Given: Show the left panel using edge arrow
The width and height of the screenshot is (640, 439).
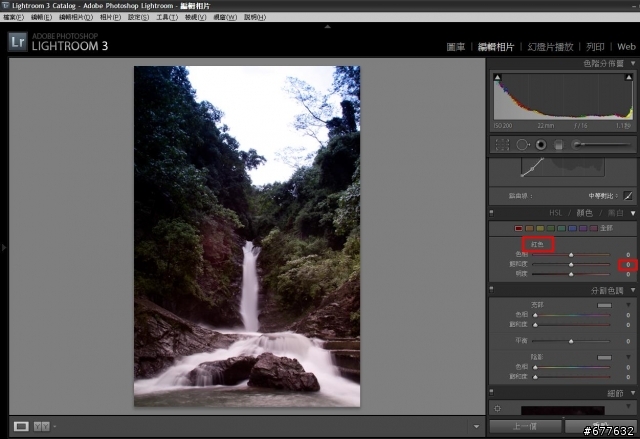Looking at the screenshot, I should click(4, 247).
